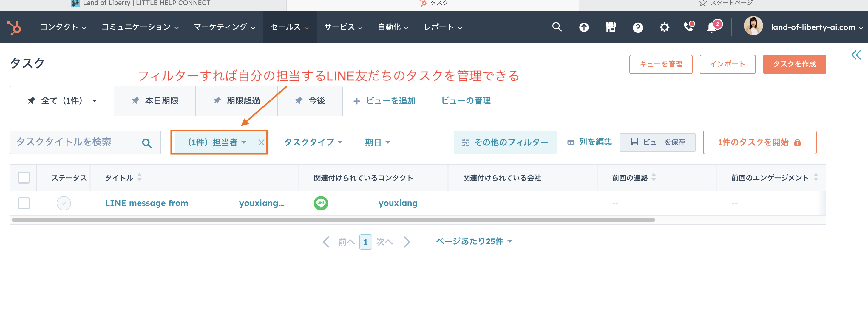Click the help question mark icon
This screenshot has height=332, width=868.
[638, 27]
